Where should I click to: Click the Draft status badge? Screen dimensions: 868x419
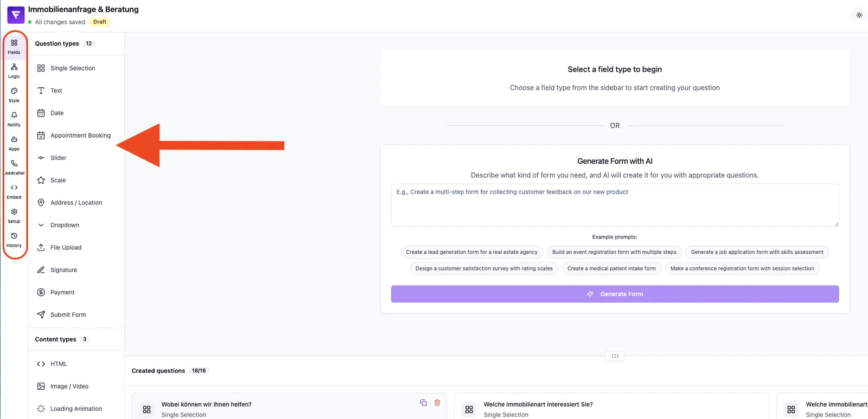[x=100, y=22]
